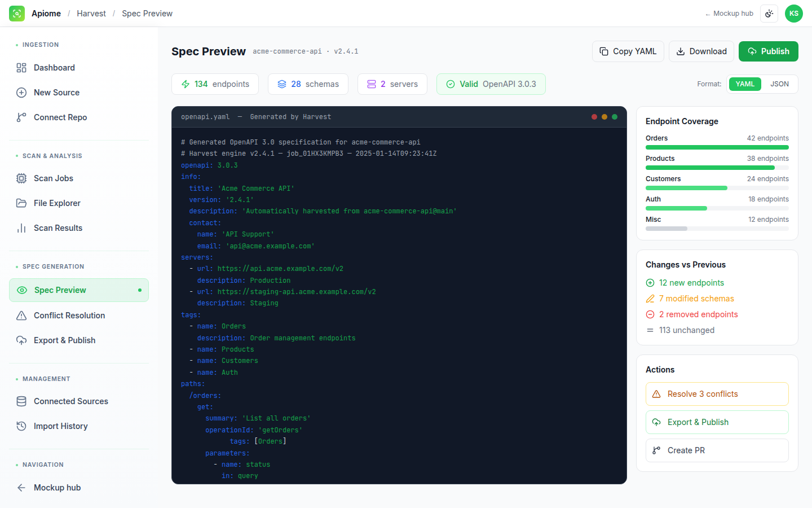This screenshot has width=812, height=508.
Task: Click the '113 unchanged' text
Action: pos(687,330)
